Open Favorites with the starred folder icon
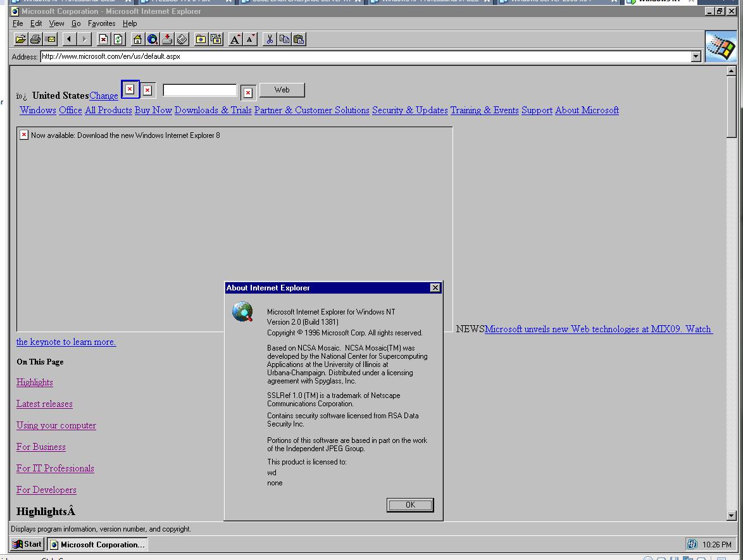The image size is (743, 560). coord(201,39)
